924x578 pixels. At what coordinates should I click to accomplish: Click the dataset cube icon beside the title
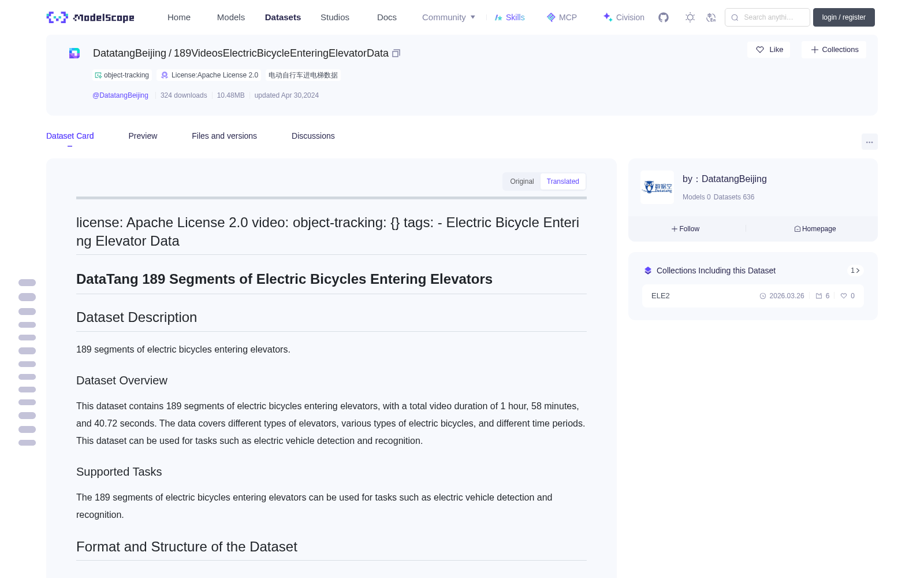click(74, 53)
